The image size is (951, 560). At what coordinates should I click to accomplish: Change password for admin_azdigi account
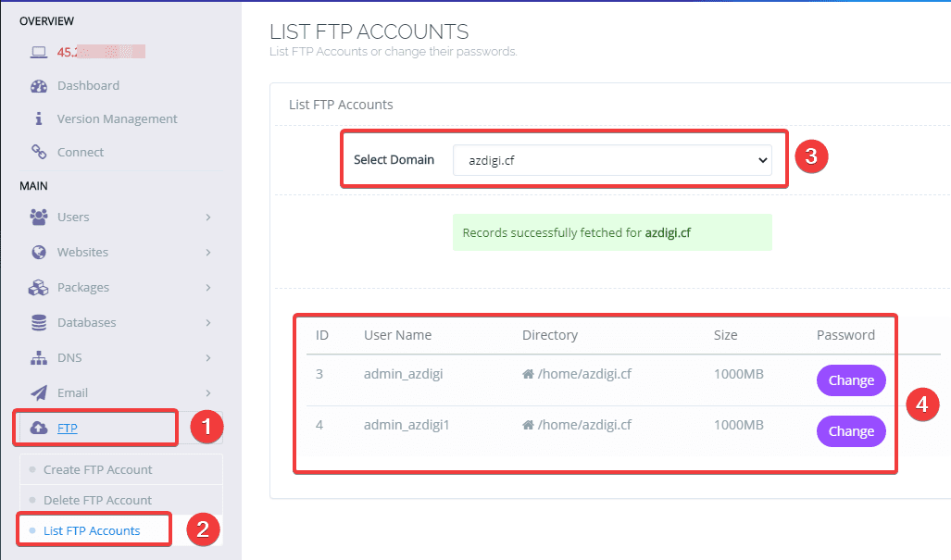click(851, 380)
